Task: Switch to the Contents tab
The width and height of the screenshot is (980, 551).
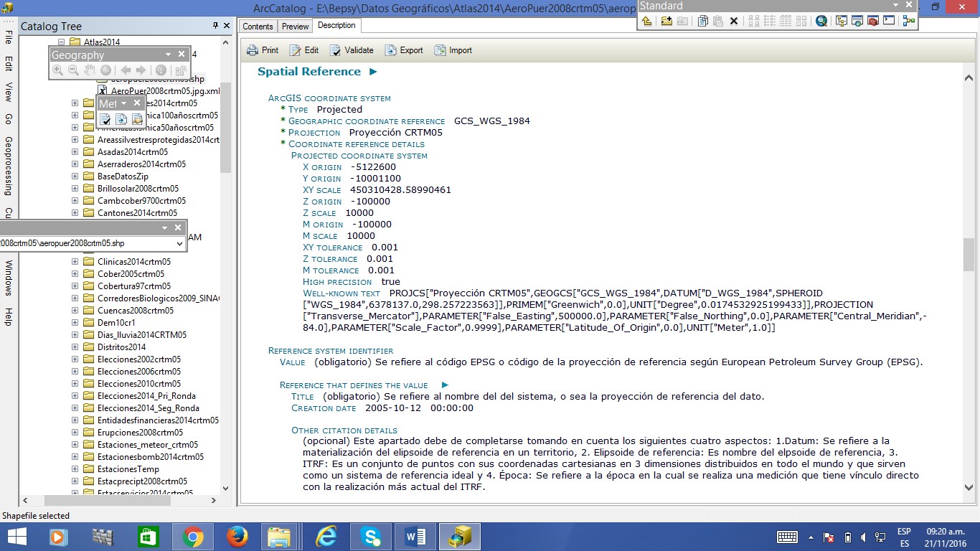Action: (x=258, y=27)
